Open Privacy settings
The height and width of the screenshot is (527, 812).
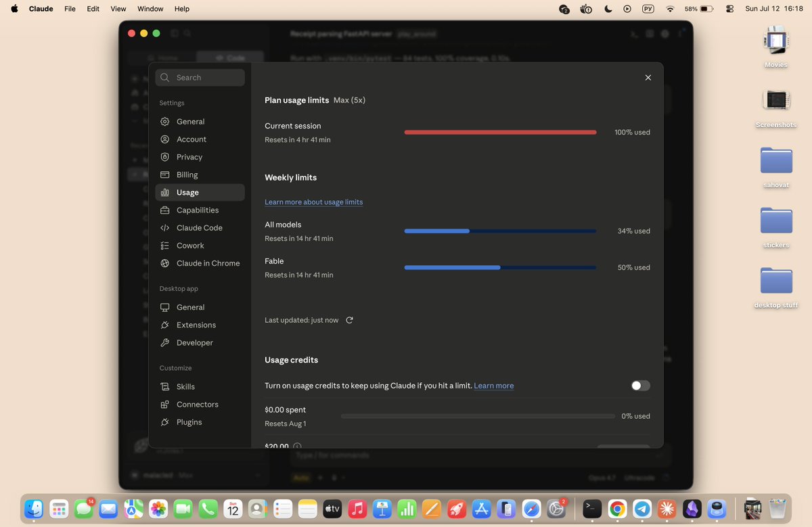point(200,157)
